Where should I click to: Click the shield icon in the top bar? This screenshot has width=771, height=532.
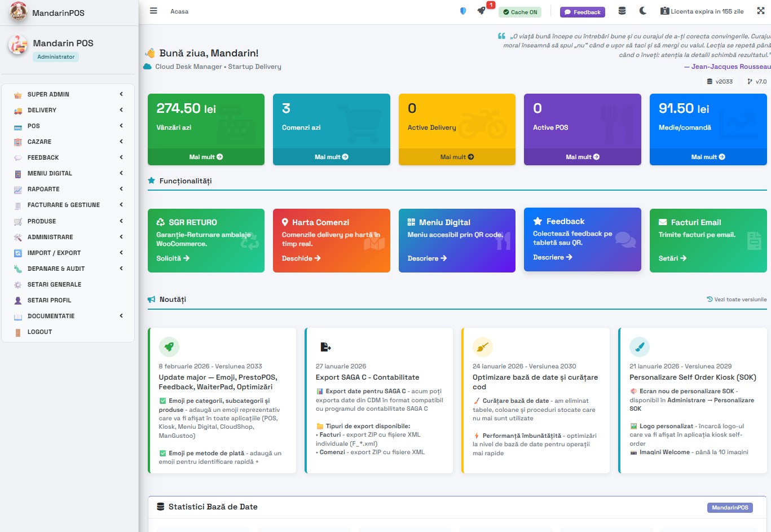(x=462, y=11)
